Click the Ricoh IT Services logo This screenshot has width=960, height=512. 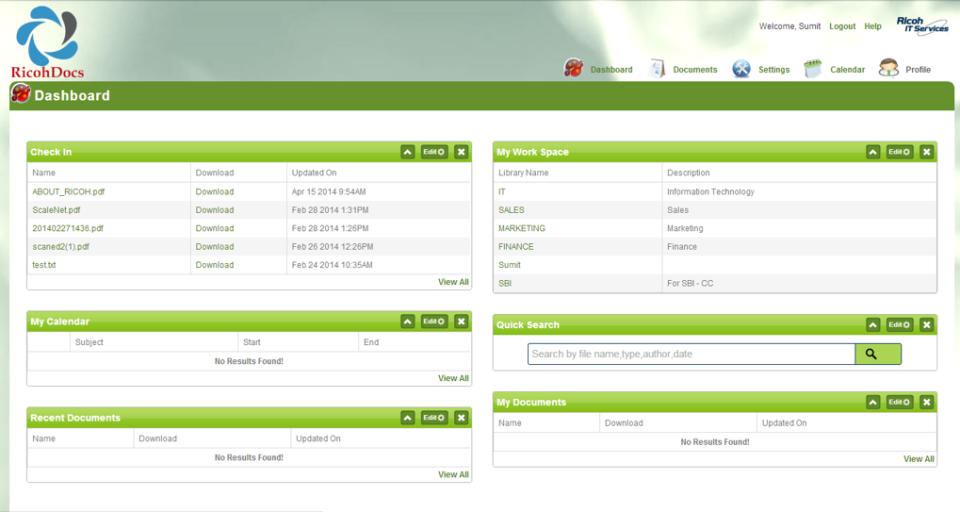pos(922,25)
